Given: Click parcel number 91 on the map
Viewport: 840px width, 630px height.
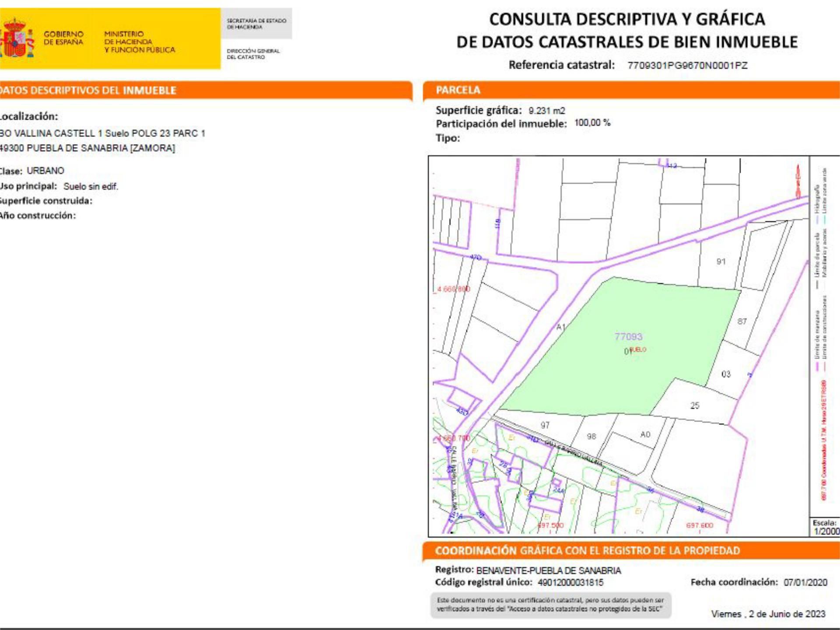Looking at the screenshot, I should coord(721,261).
